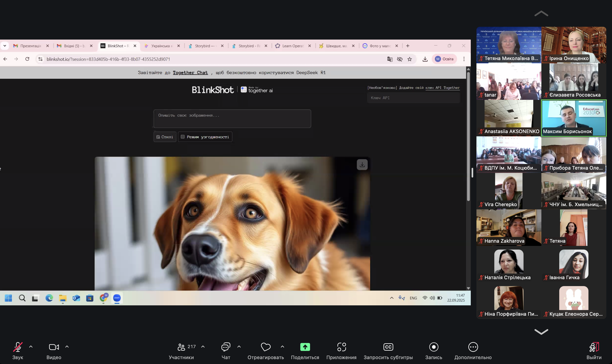Click the Стилі styles button
Screen dimensions: 612x364
coord(165,137)
